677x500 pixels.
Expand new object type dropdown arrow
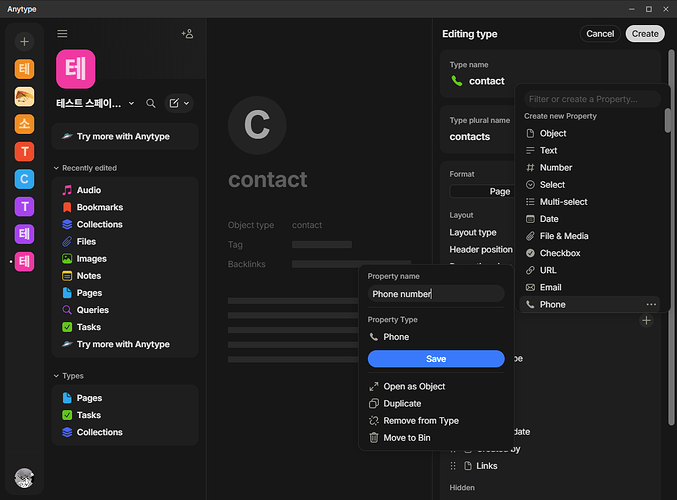click(187, 103)
